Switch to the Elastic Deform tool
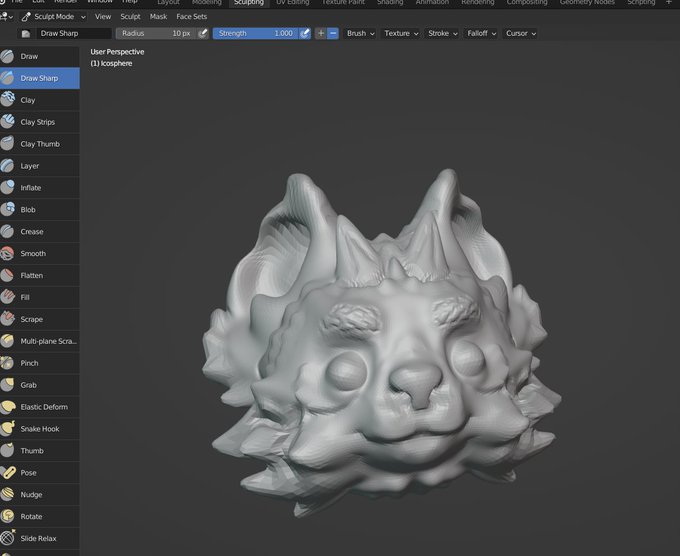 tap(39, 407)
